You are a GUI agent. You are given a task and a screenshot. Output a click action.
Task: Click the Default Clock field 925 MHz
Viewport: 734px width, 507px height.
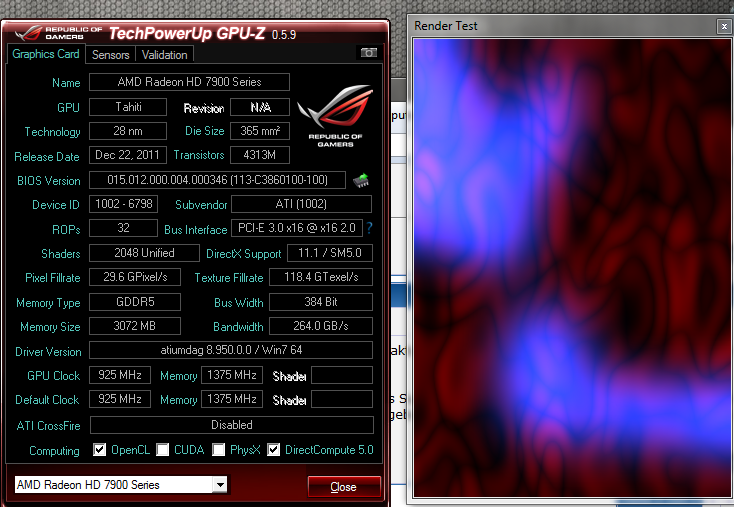click(120, 399)
